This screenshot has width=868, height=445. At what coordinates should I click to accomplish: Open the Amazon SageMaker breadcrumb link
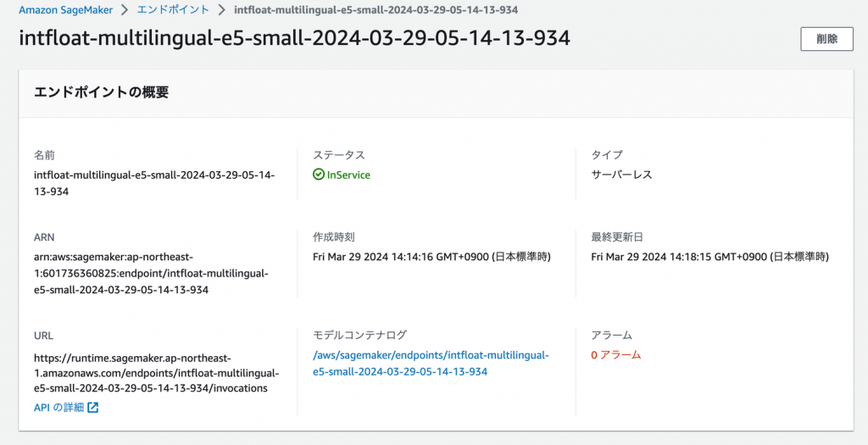pyautogui.click(x=66, y=10)
